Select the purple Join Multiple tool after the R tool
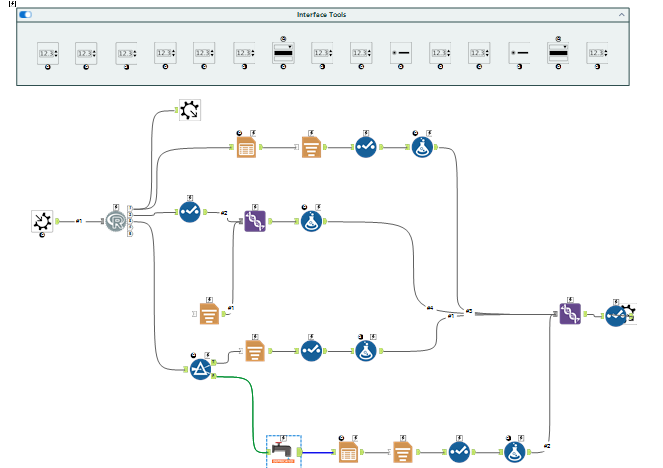 (x=255, y=221)
